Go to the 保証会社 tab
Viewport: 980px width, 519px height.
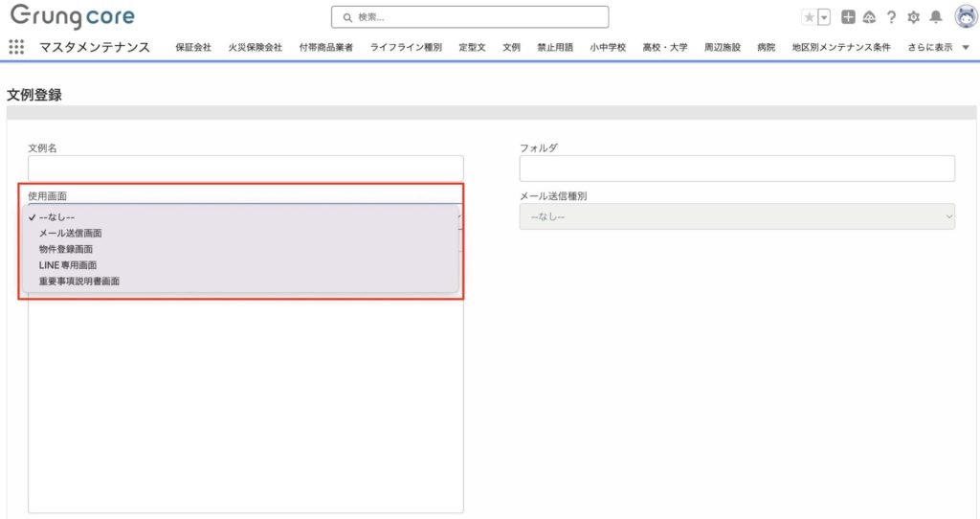(193, 47)
